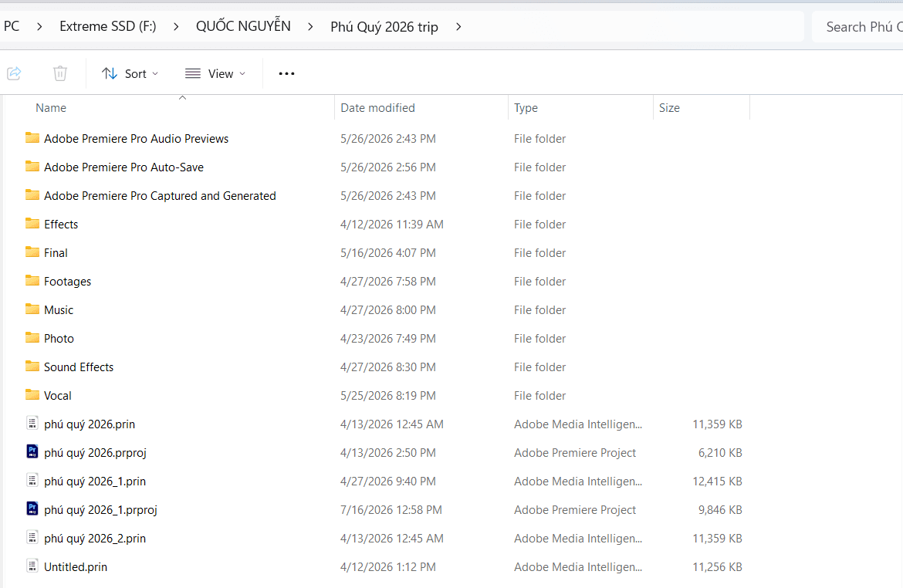Click the Effects folder name
Viewport: 903px width, 588px height.
61,225
